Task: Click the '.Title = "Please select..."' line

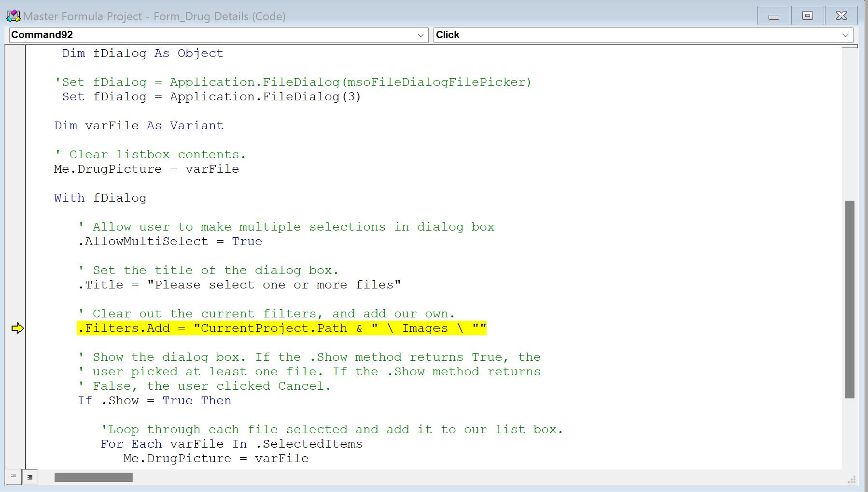Action: point(239,285)
